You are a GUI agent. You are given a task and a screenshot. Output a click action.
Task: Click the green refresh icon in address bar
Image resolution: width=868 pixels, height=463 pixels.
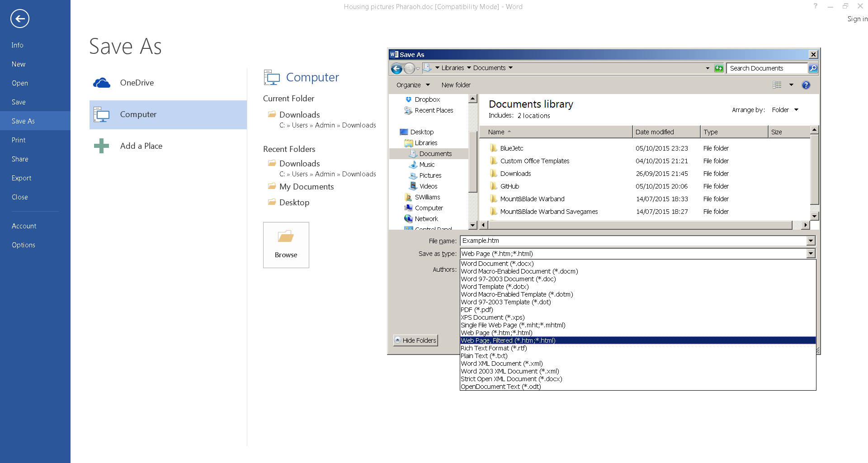tap(719, 68)
